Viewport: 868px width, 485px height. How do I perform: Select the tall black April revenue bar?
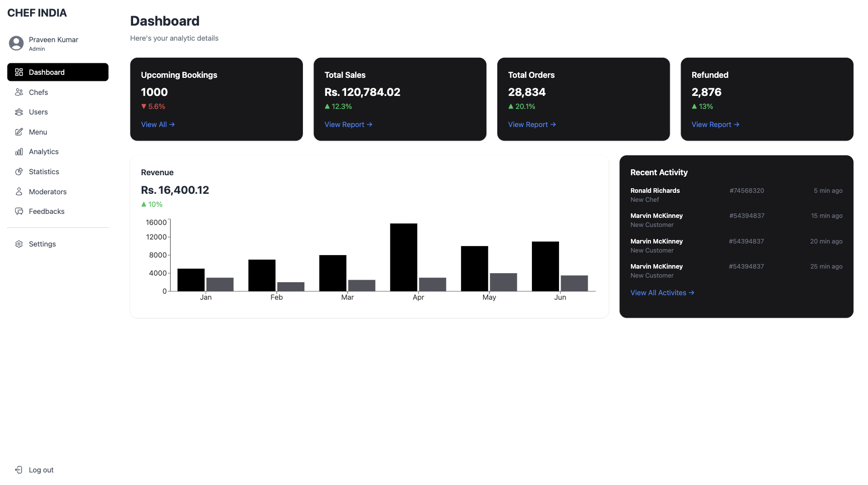point(403,257)
